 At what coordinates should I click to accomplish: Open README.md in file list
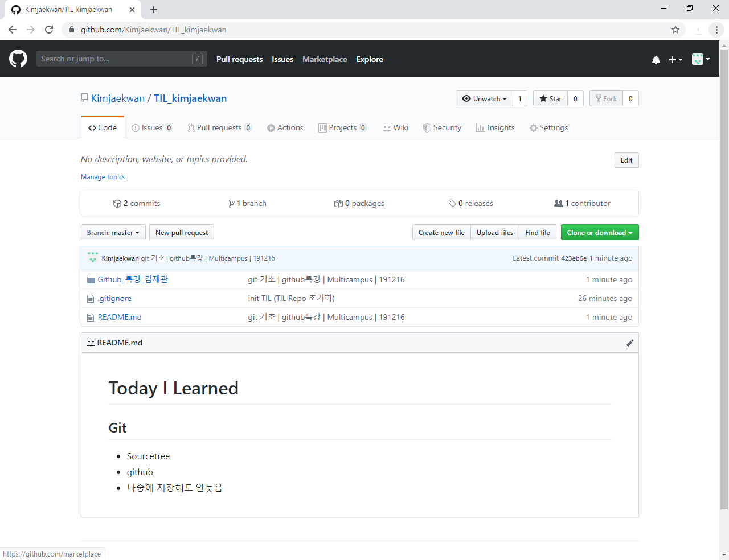(120, 317)
